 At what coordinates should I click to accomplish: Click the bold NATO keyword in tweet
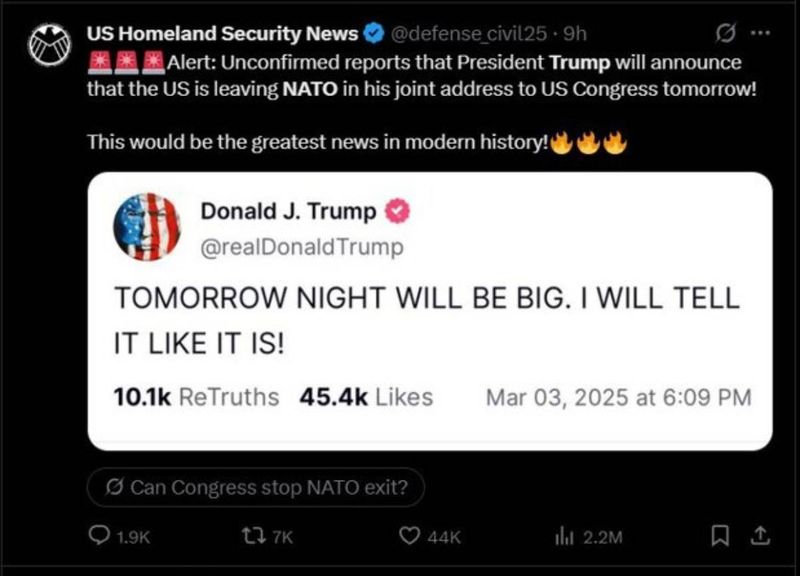pos(310,89)
